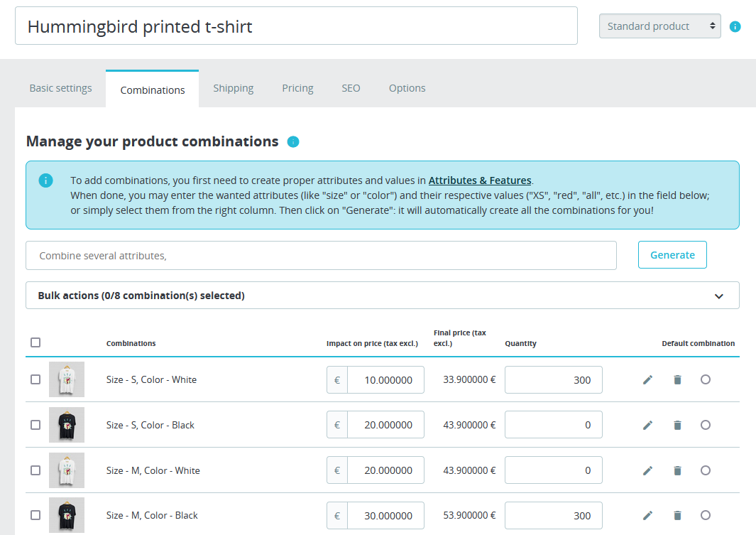756x535 pixels.
Task: Open the Shipping tab
Action: 233,88
